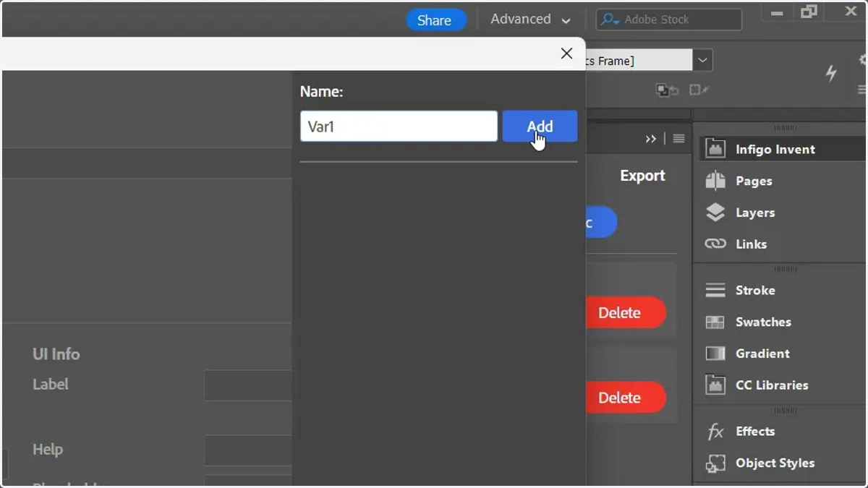
Task: Switch to the Export tab
Action: tap(642, 176)
